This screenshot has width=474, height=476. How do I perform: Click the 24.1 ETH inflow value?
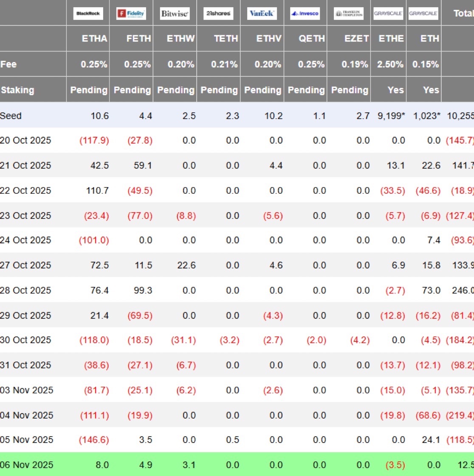[431, 440]
